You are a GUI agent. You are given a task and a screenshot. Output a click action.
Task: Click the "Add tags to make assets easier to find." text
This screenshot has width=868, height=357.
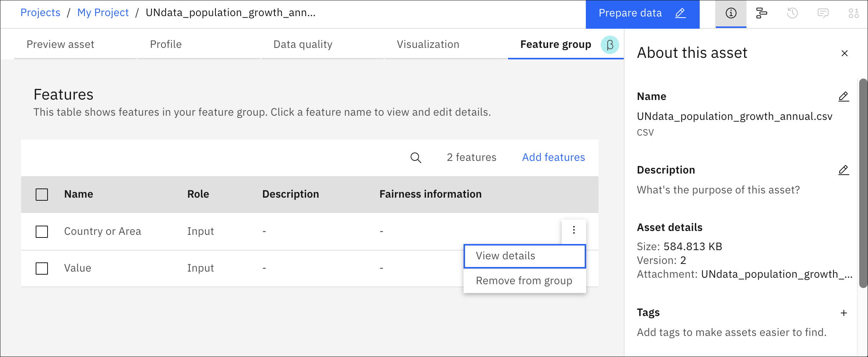[x=732, y=332]
